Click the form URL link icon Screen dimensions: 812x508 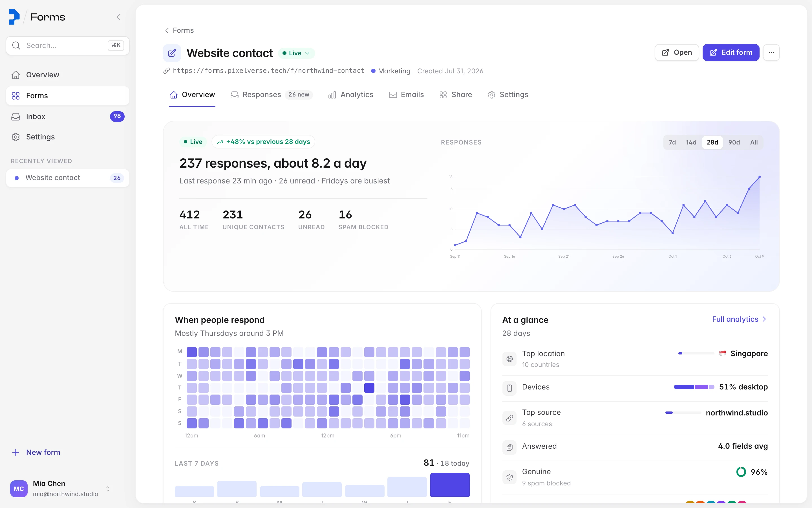(x=166, y=71)
